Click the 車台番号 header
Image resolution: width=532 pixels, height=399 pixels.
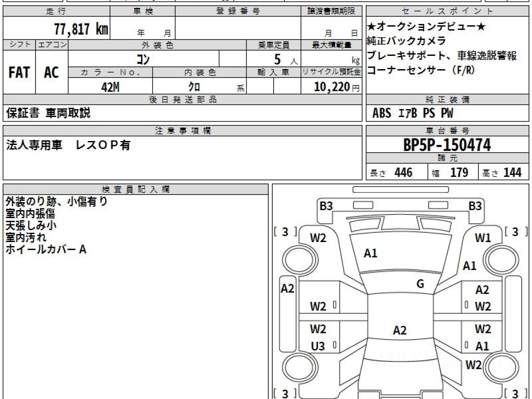[x=448, y=130]
